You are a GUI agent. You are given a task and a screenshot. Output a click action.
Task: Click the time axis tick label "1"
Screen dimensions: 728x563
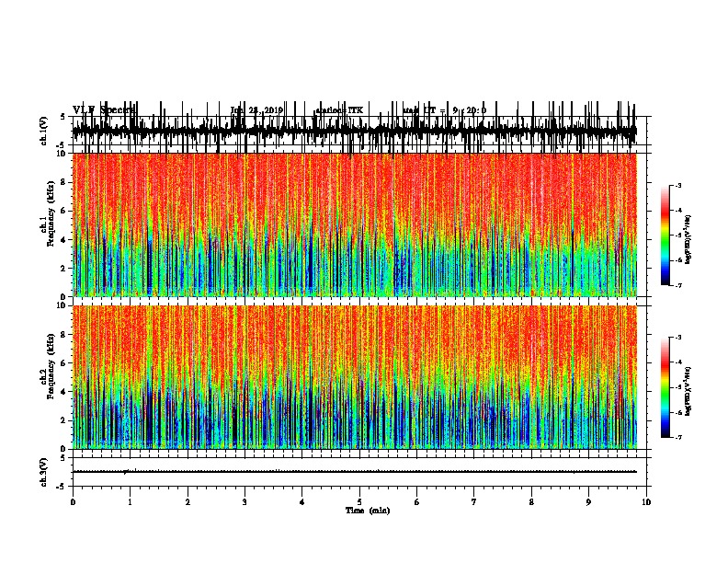click(x=130, y=502)
